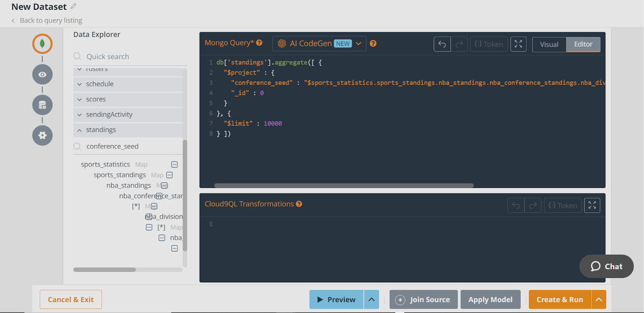The height and width of the screenshot is (313, 644).
Task: Click the Mongo Query help question icon
Action: [259, 43]
